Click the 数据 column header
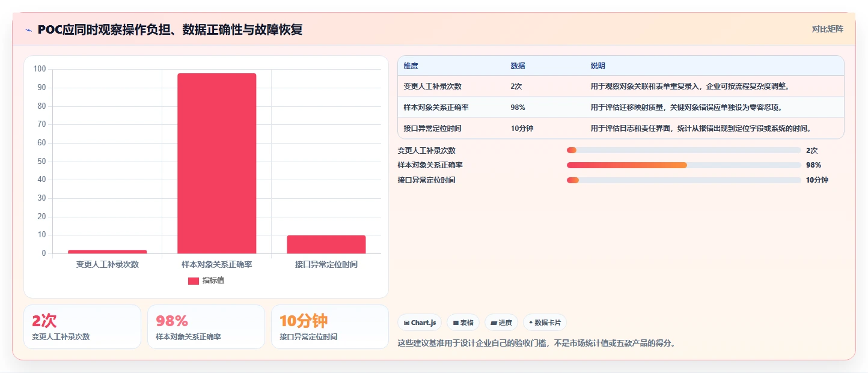The image size is (868, 373). (x=518, y=66)
